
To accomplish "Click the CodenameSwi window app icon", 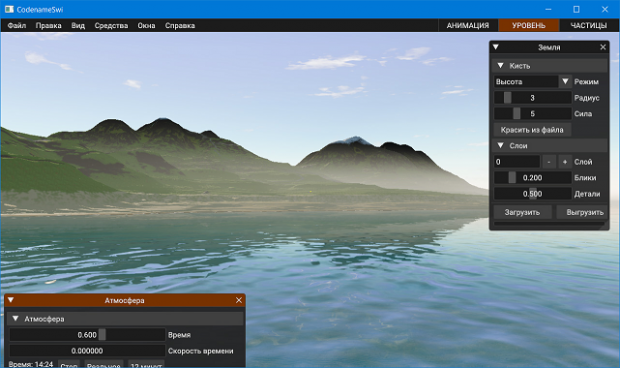I will click(9, 9).
